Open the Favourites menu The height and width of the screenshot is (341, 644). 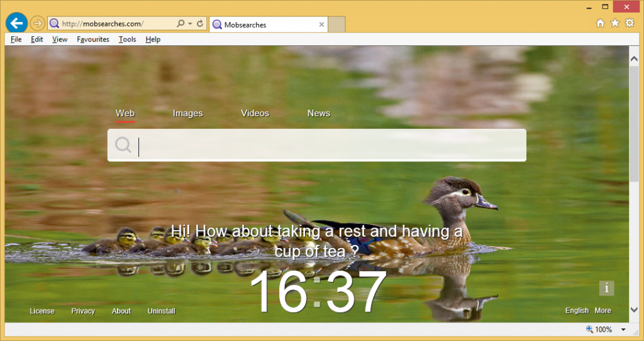93,40
